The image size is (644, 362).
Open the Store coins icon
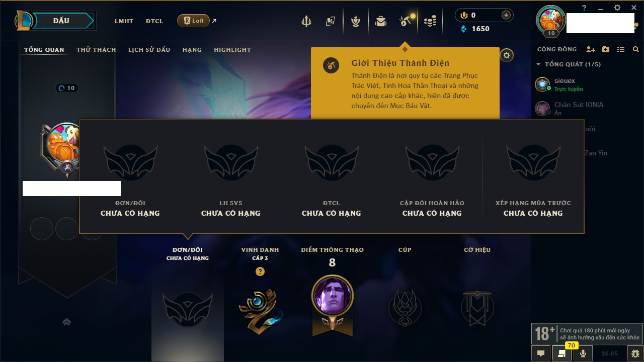pyautogui.click(x=430, y=21)
